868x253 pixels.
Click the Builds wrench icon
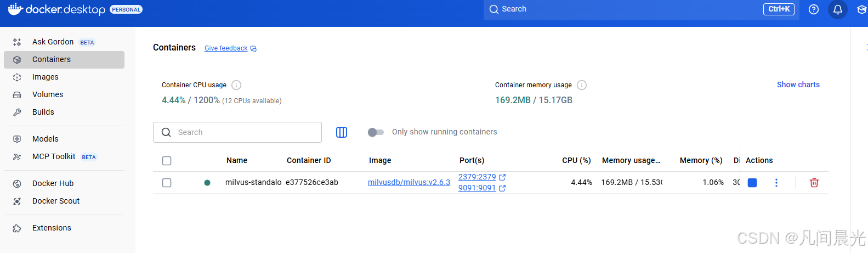17,113
